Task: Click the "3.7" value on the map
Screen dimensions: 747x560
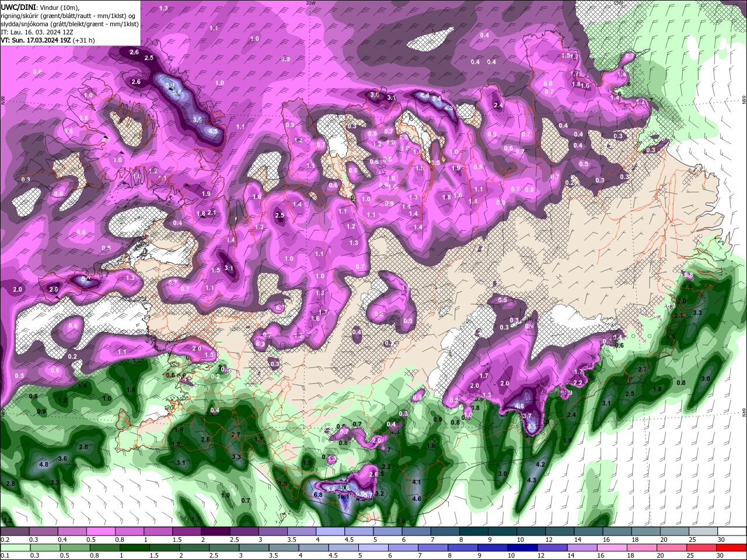Action: click(x=526, y=416)
